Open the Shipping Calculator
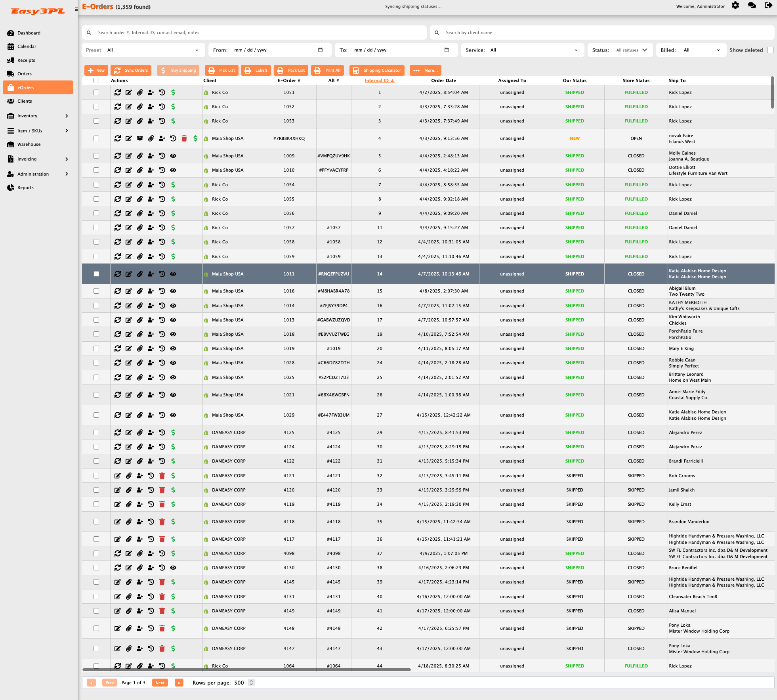Screen dimensions: 777x700 tap(376, 70)
